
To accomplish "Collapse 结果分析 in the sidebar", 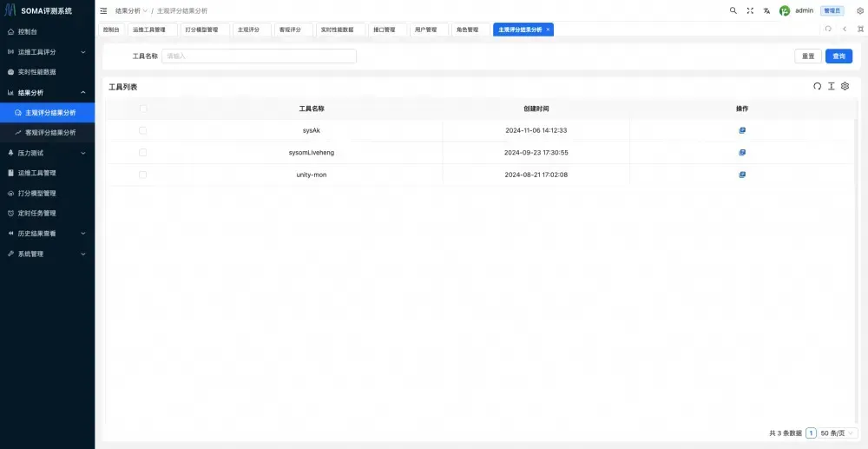I will point(47,92).
